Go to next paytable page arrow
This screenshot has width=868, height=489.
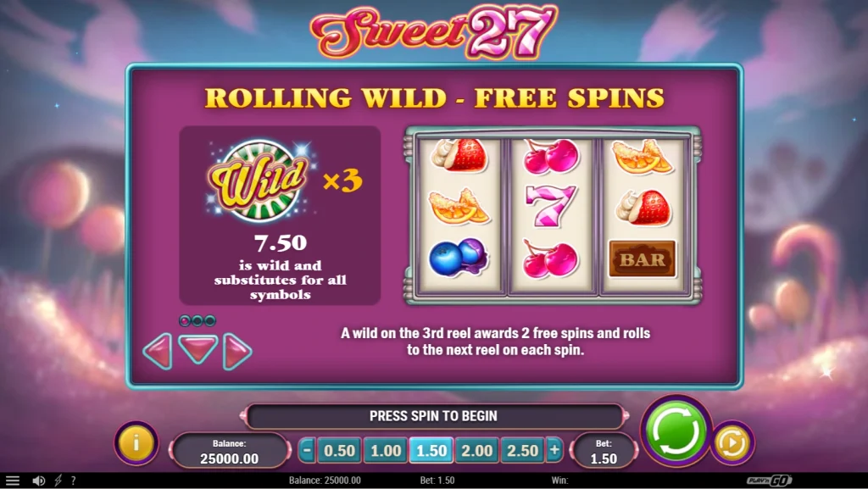tap(237, 351)
